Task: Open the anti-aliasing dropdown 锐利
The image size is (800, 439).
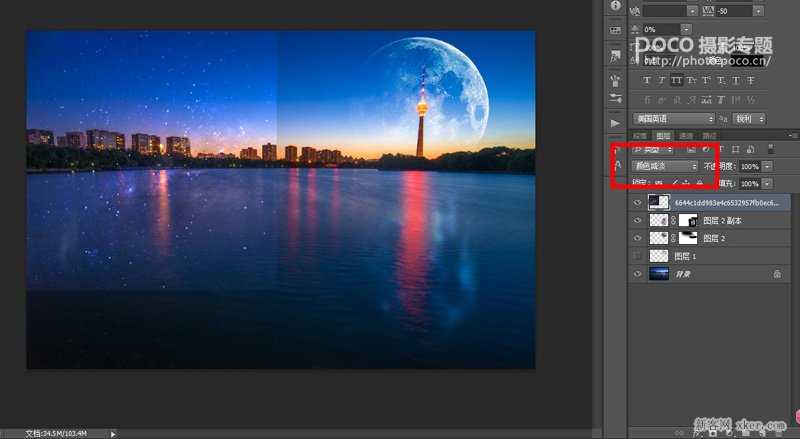Action: click(749, 118)
